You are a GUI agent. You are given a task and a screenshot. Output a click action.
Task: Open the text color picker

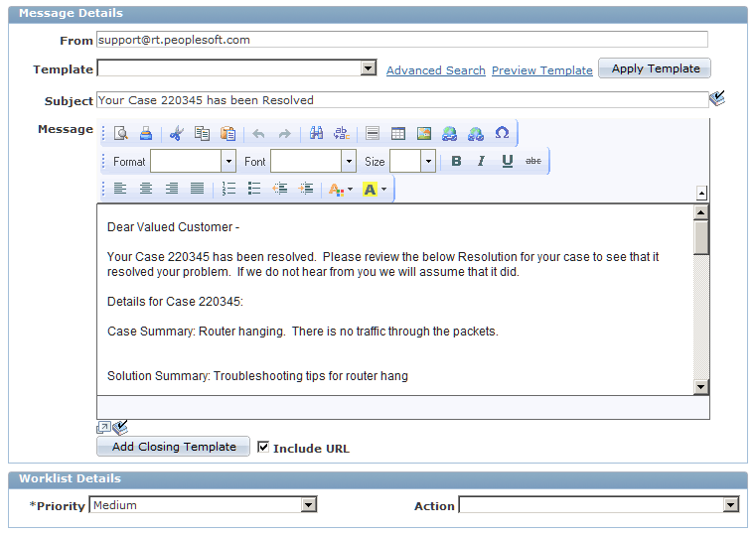pos(341,190)
